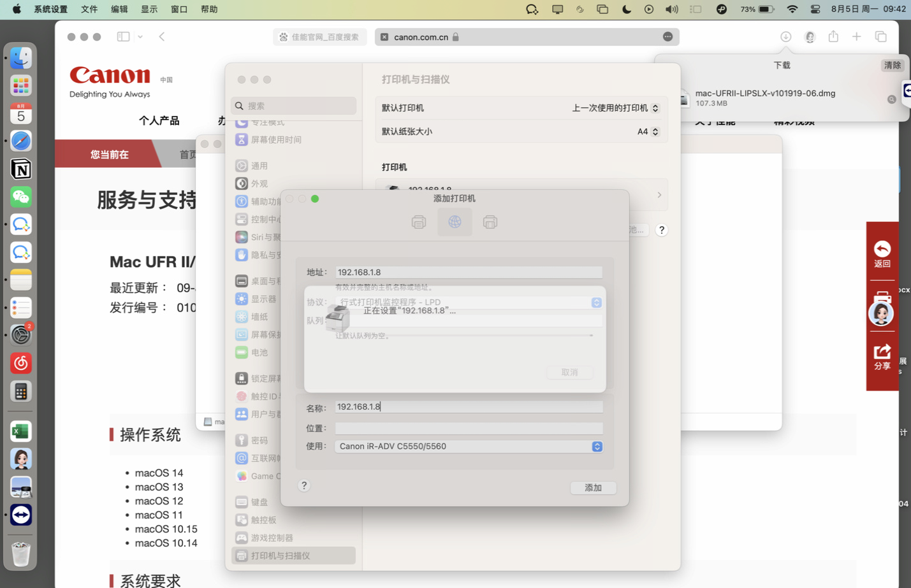Open Notion from the dock

pyautogui.click(x=21, y=169)
